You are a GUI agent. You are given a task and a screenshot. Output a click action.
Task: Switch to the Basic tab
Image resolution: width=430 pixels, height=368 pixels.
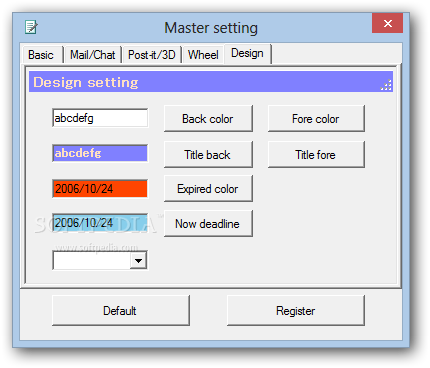pos(41,55)
